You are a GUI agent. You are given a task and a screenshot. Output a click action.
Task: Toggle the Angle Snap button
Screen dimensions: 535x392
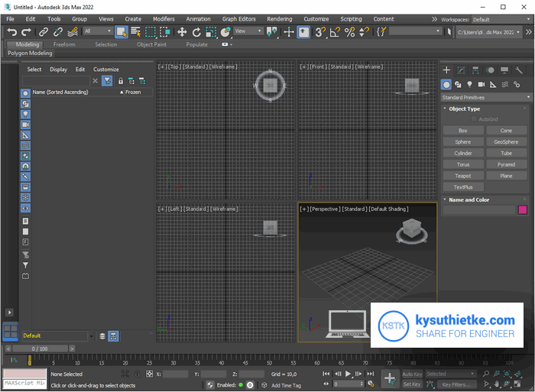335,32
